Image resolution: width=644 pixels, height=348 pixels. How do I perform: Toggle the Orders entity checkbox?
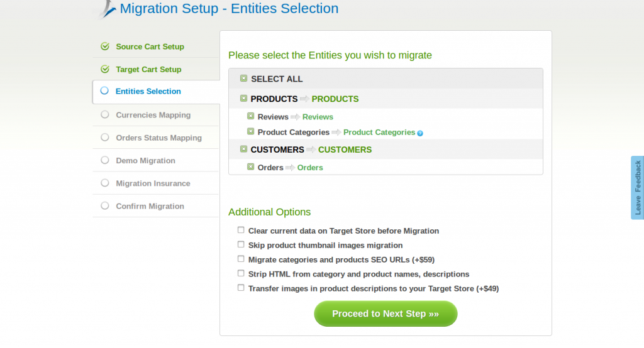pos(250,167)
